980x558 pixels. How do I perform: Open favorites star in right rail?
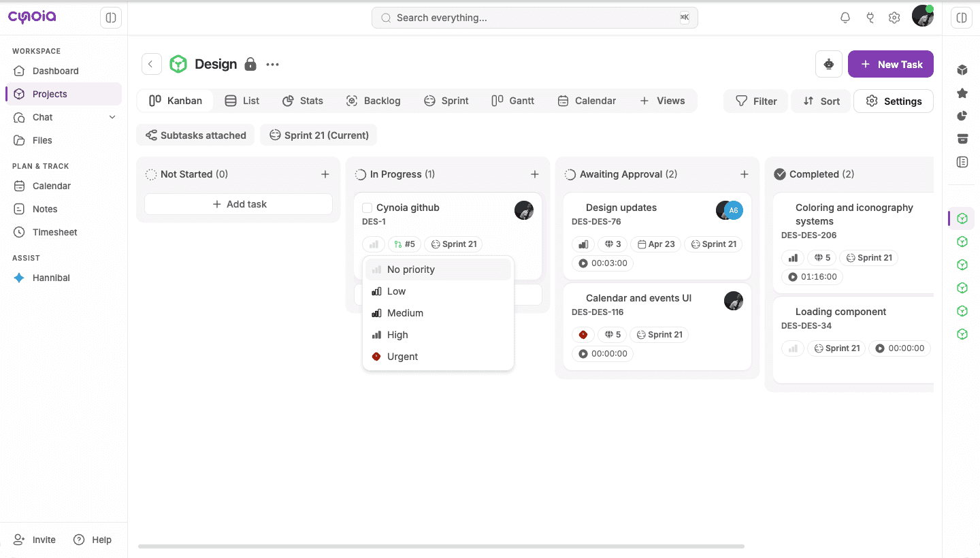[x=962, y=93]
